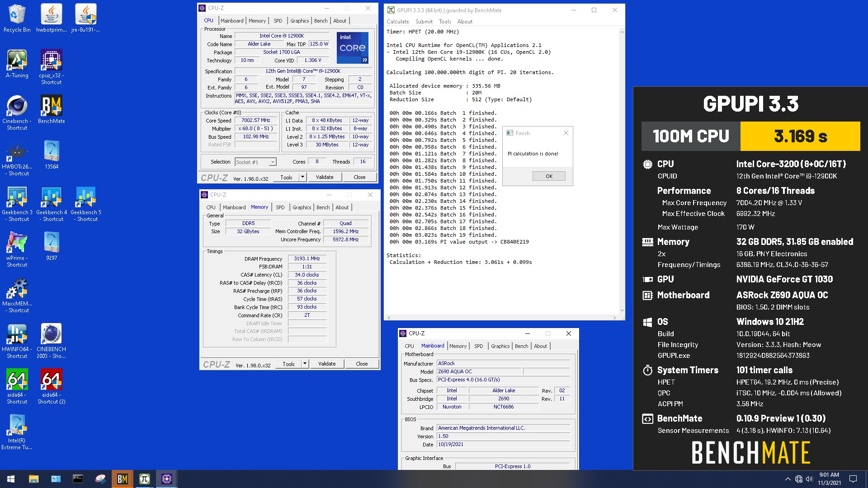Image resolution: width=868 pixels, height=488 pixels.
Task: Open Graphics tab in the Mainboard CPU-Z window
Action: point(500,346)
